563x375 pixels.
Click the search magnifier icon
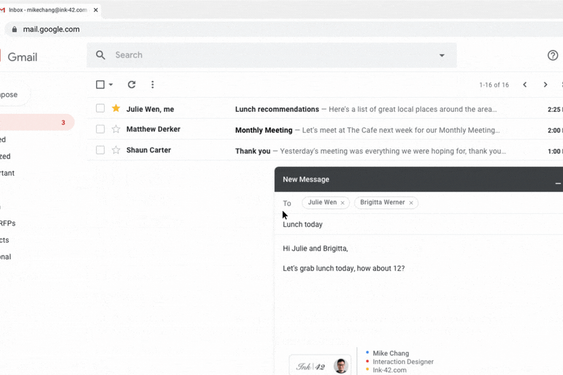coord(101,55)
